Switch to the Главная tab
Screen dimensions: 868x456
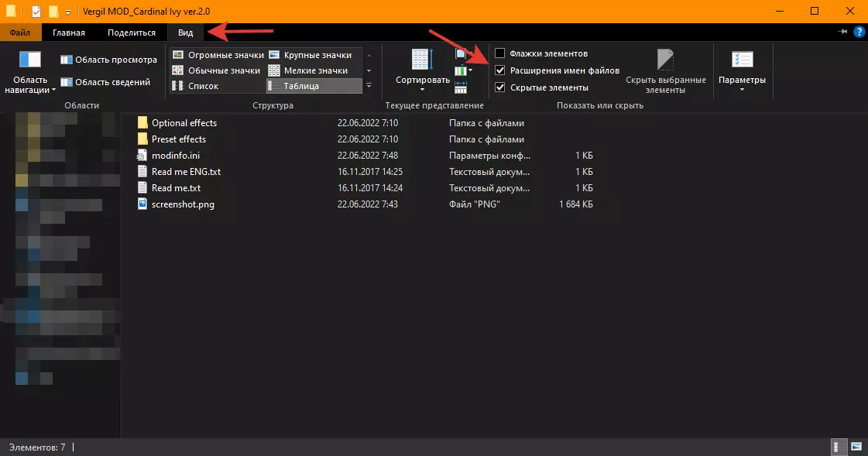69,33
